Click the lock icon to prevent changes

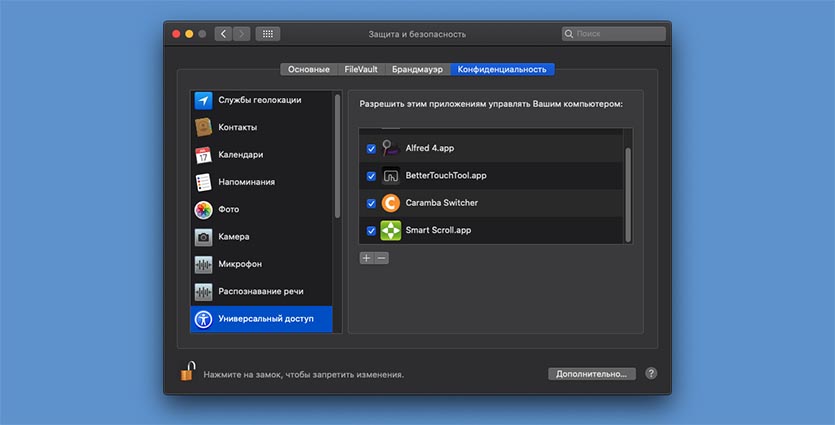(186, 373)
